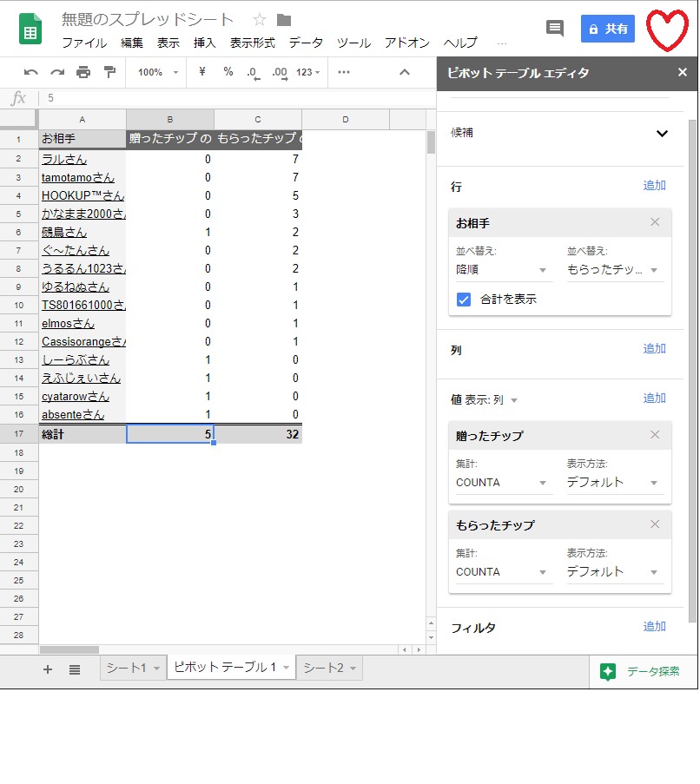Click the formula bar input field
The image size is (700, 784).
234,98
